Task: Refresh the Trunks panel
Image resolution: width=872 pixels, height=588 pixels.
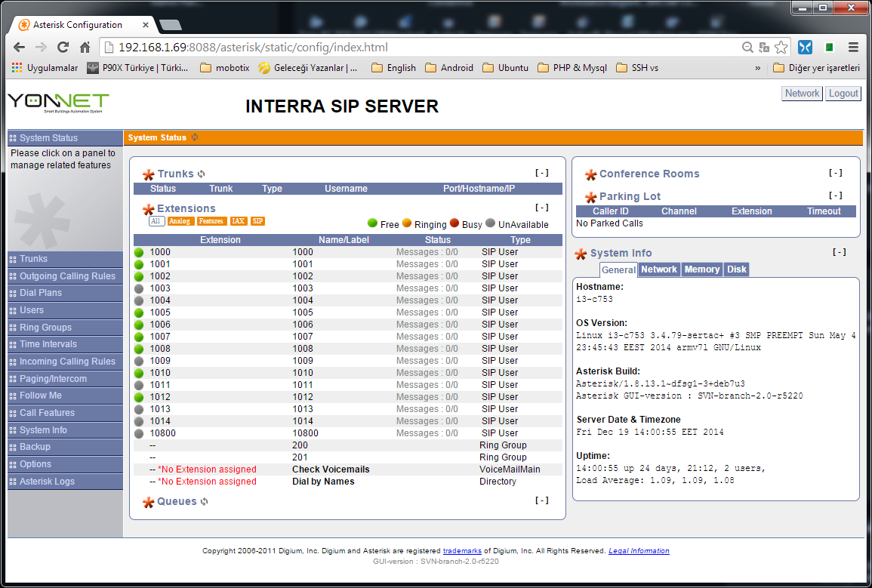Action: coord(202,174)
